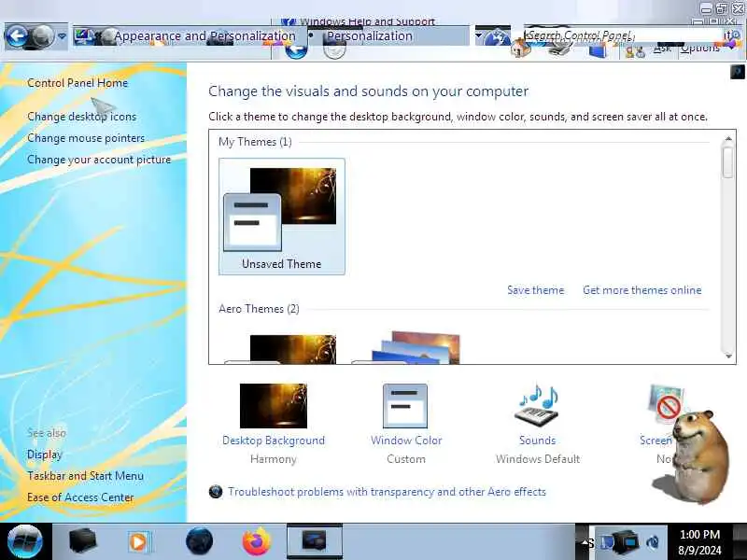The height and width of the screenshot is (560, 747).
Task: Click the Desktop Background wallpaper icon
Action: pos(274,406)
